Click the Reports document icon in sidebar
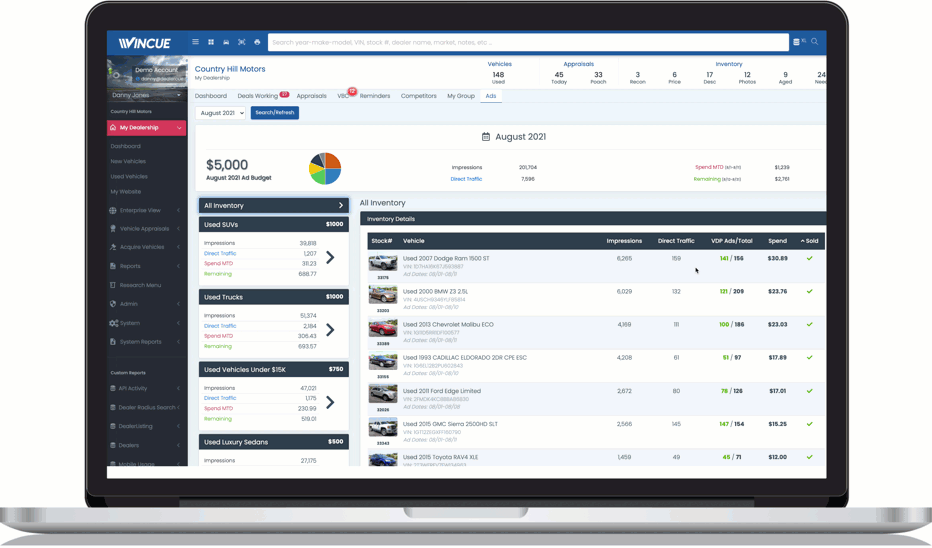Viewport: 932px width, 548px height. [113, 266]
